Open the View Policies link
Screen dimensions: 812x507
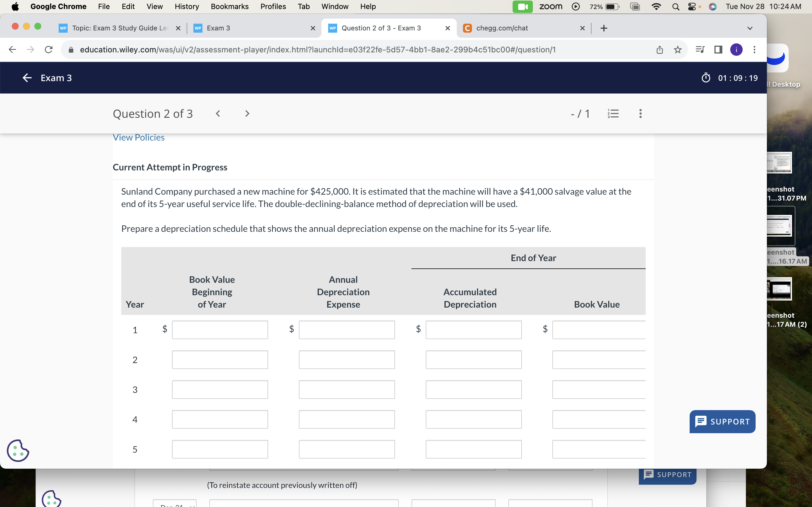click(x=138, y=137)
